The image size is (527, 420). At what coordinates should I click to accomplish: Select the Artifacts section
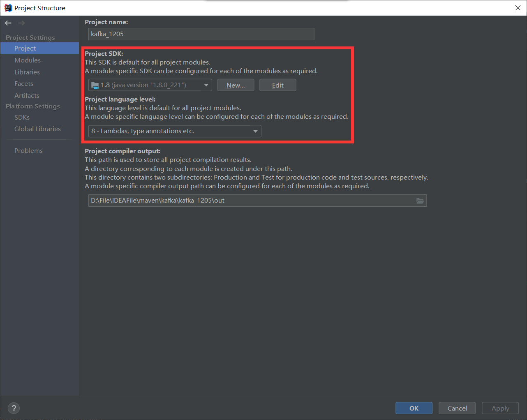click(27, 95)
